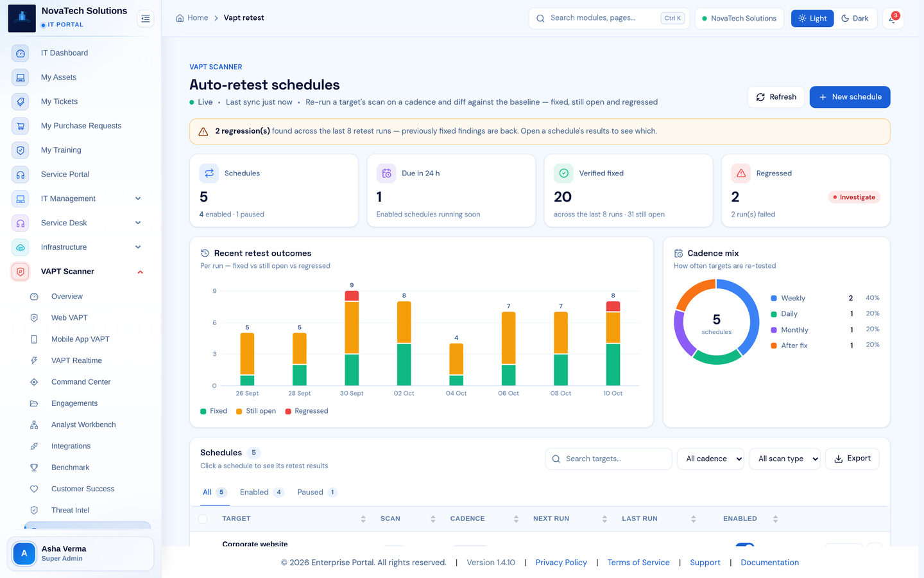Click My Training shield icon
This screenshot has width=924, height=578.
click(21, 150)
